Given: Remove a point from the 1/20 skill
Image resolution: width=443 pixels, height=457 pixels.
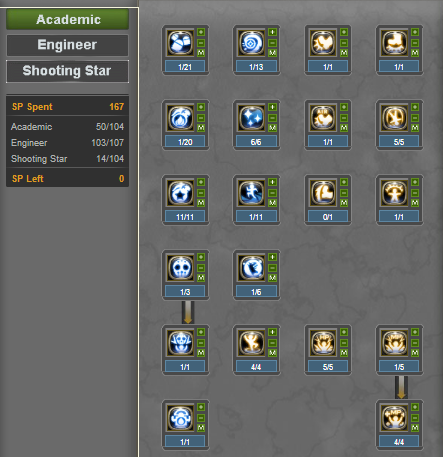Looking at the screenshot, I should (201, 118).
